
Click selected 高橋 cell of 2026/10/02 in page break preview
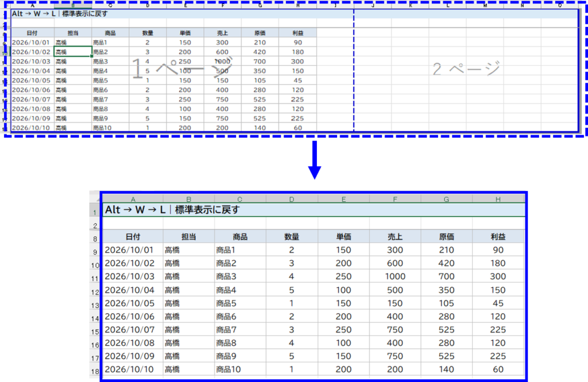click(73, 52)
